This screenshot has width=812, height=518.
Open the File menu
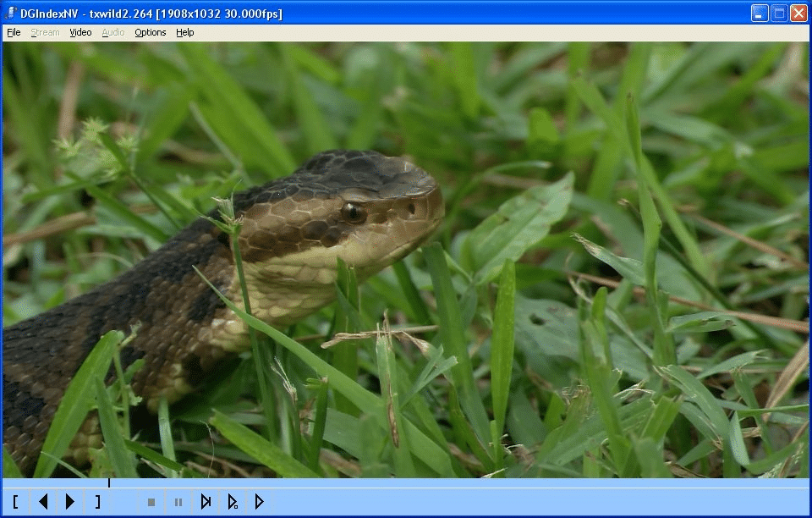[14, 32]
